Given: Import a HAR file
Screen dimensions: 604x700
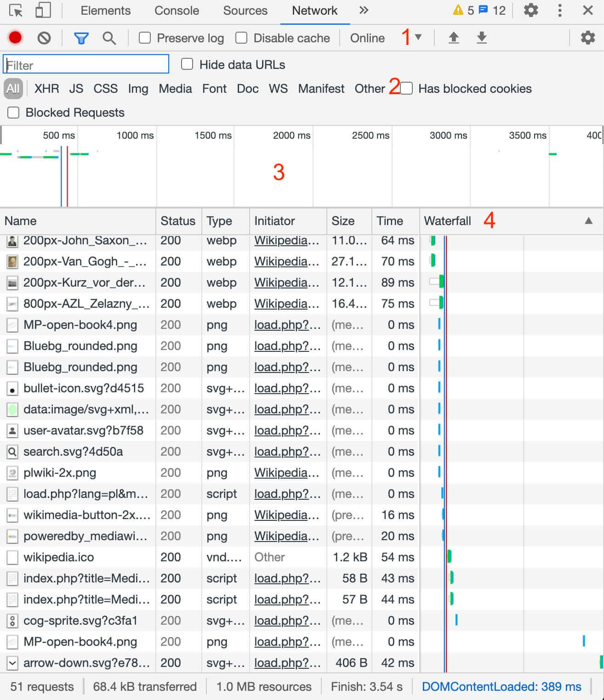Looking at the screenshot, I should [454, 38].
